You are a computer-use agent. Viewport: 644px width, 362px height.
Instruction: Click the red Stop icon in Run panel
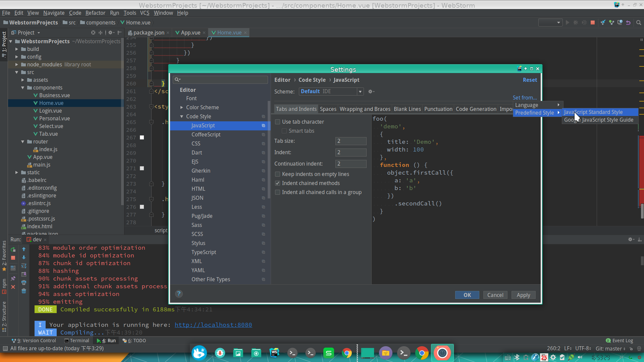pyautogui.click(x=13, y=258)
